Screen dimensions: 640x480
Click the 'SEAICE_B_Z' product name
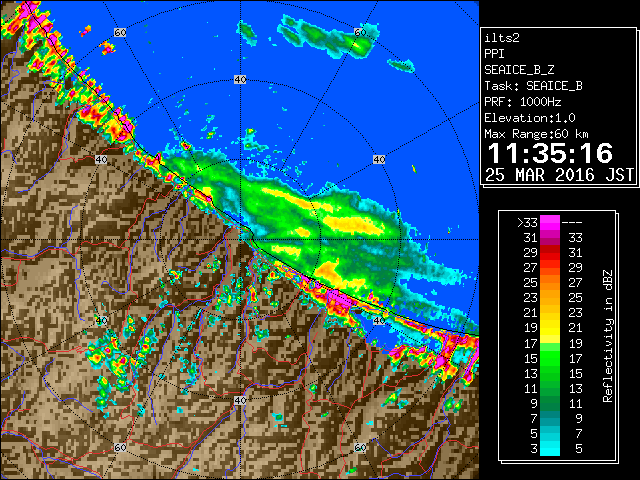tap(519, 70)
